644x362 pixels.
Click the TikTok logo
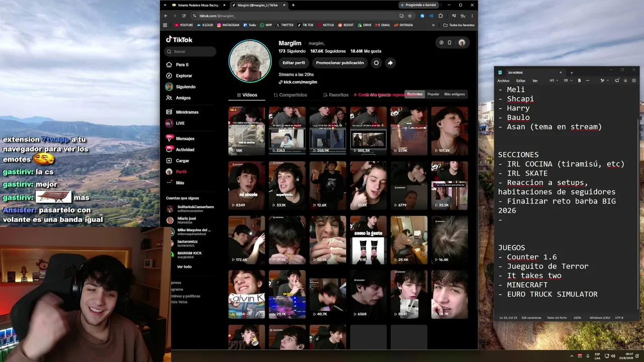coord(179,39)
